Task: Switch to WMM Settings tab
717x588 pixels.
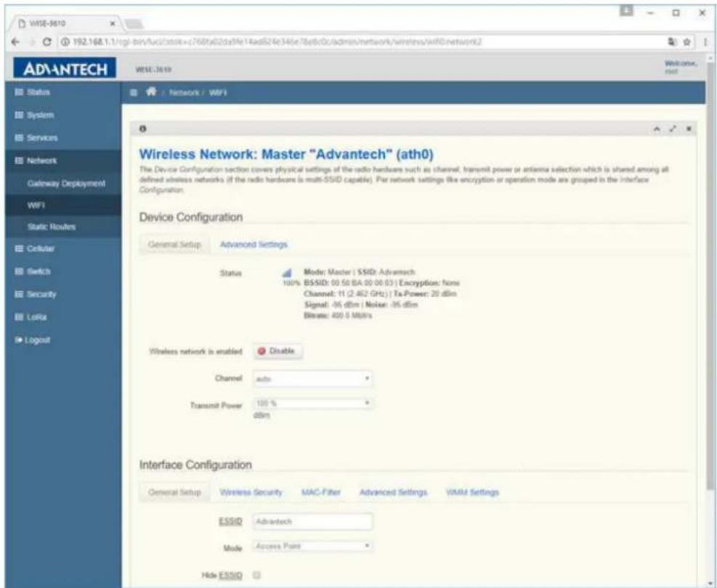Action: pyautogui.click(x=472, y=492)
